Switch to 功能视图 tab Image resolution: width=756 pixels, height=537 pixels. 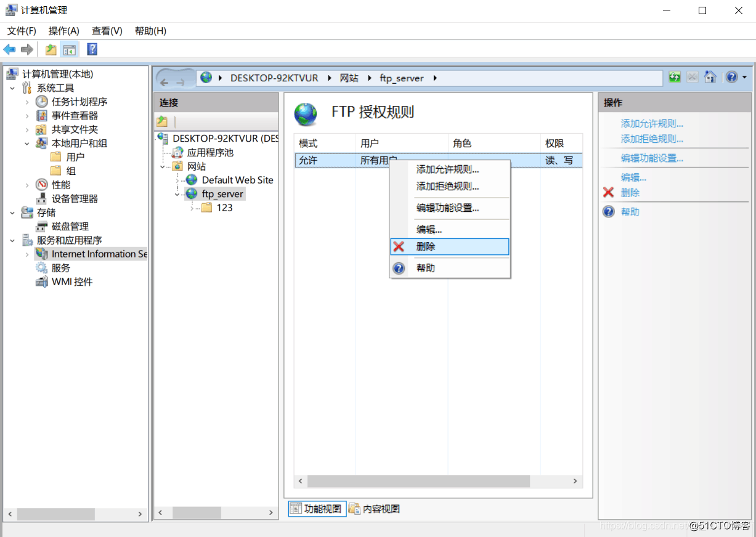317,509
